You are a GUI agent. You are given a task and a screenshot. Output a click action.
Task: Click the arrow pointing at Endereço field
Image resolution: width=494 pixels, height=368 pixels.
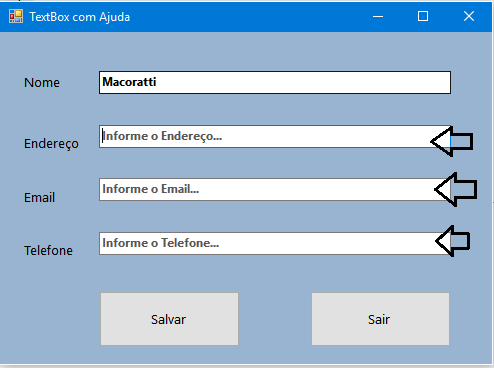(x=452, y=141)
